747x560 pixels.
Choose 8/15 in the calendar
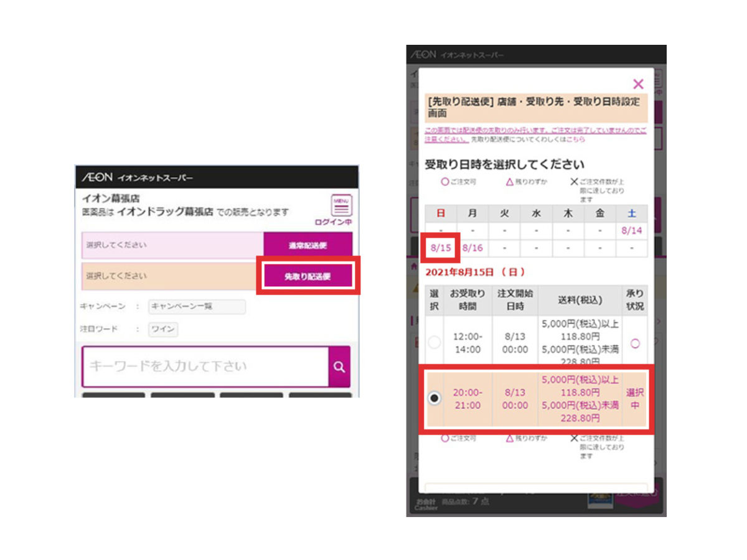point(441,248)
